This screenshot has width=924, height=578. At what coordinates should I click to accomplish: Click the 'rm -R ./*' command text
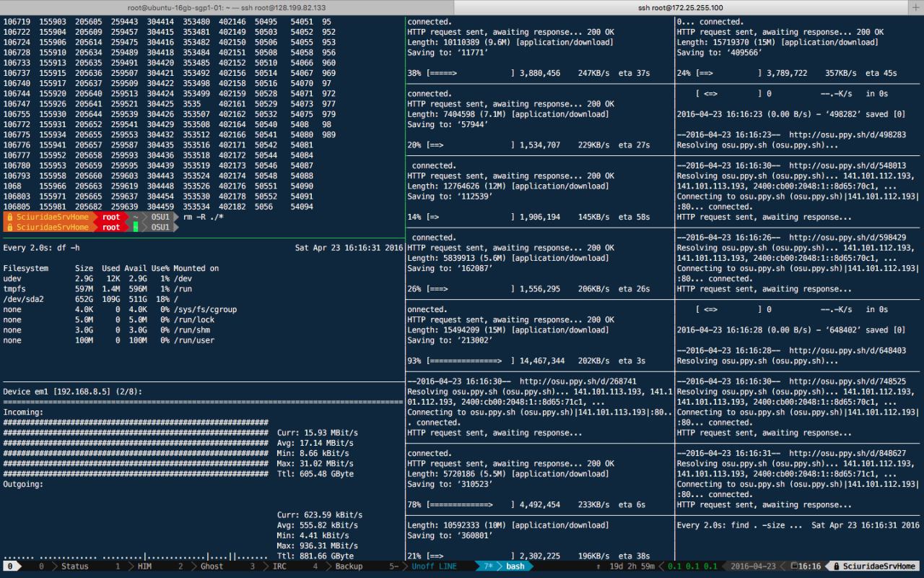click(204, 217)
